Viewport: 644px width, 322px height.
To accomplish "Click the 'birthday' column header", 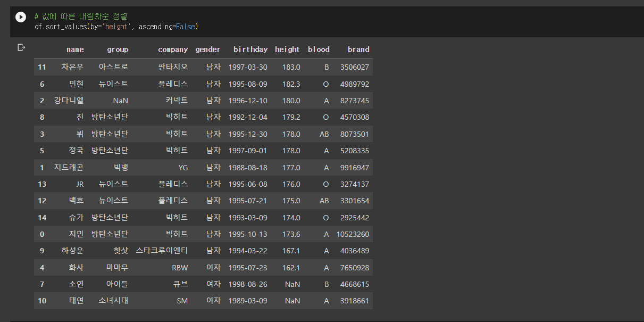I will [x=250, y=49].
